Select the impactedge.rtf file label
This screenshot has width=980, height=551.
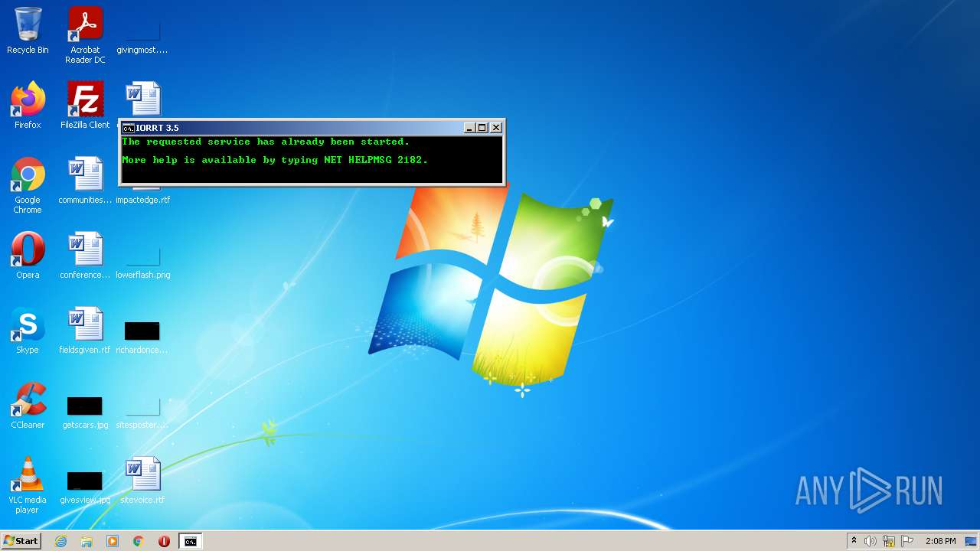coord(142,200)
